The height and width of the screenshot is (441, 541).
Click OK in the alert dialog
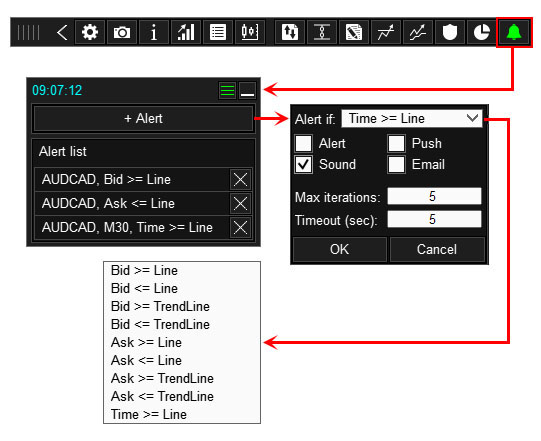(340, 249)
